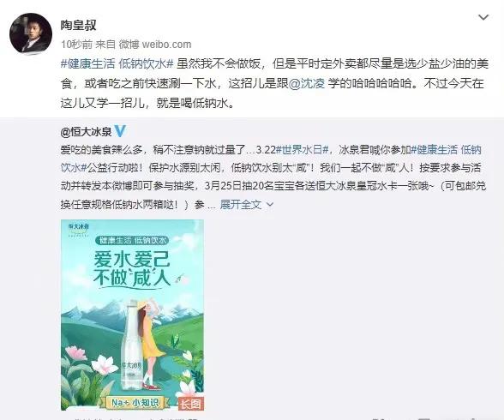
Task: Click the verified V badge beside 恒大冰泉
Action: [x=120, y=131]
